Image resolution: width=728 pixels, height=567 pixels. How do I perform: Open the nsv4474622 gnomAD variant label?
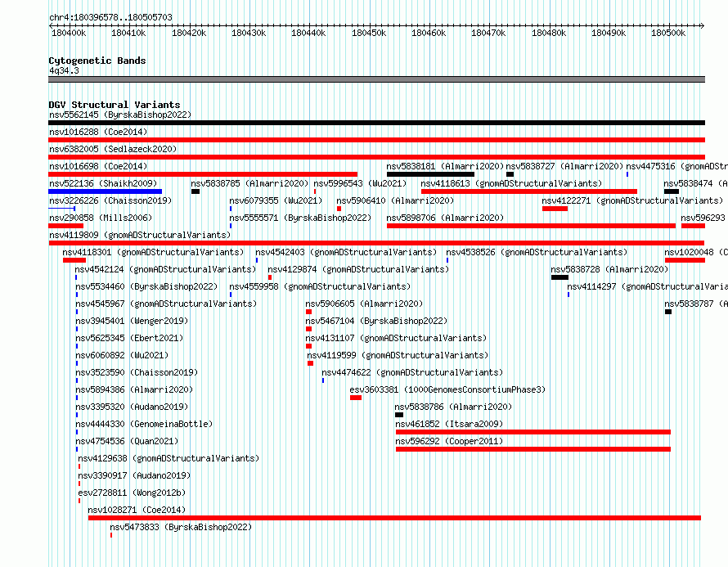tap(412, 372)
